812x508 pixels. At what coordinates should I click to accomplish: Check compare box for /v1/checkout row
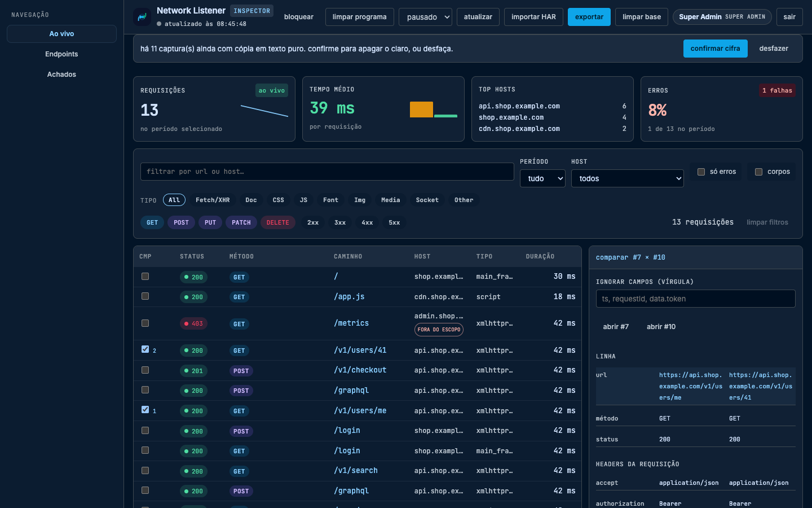pos(145,370)
